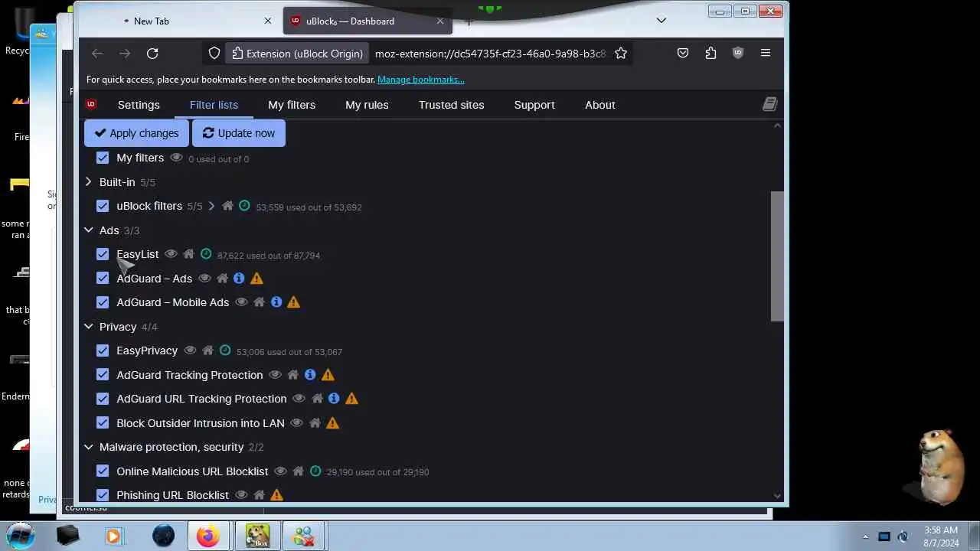Close the uBlock Dashboard browser tab
Image resolution: width=980 pixels, height=551 pixels.
point(440,21)
